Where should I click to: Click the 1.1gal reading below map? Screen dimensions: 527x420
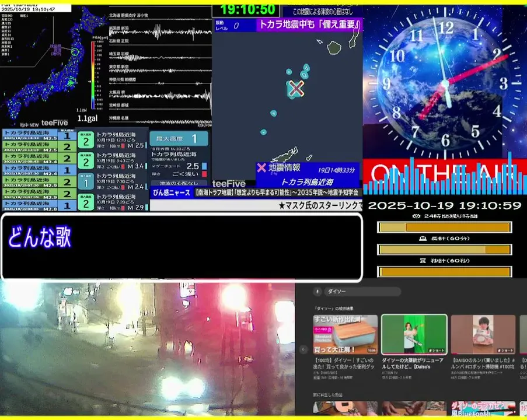(88, 118)
